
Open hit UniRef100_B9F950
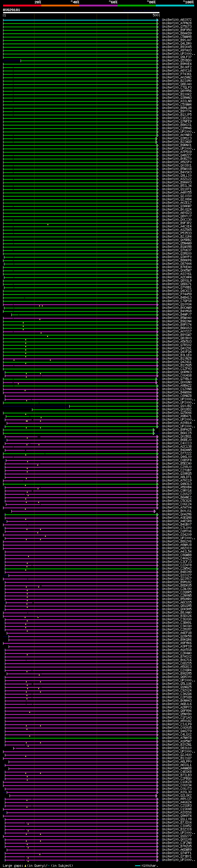point(177,30)
